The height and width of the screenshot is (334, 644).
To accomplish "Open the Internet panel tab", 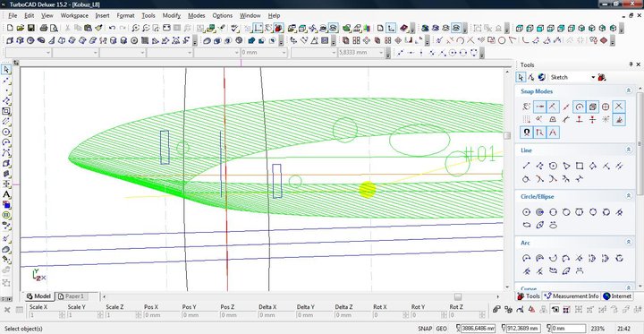I will coord(617,296).
